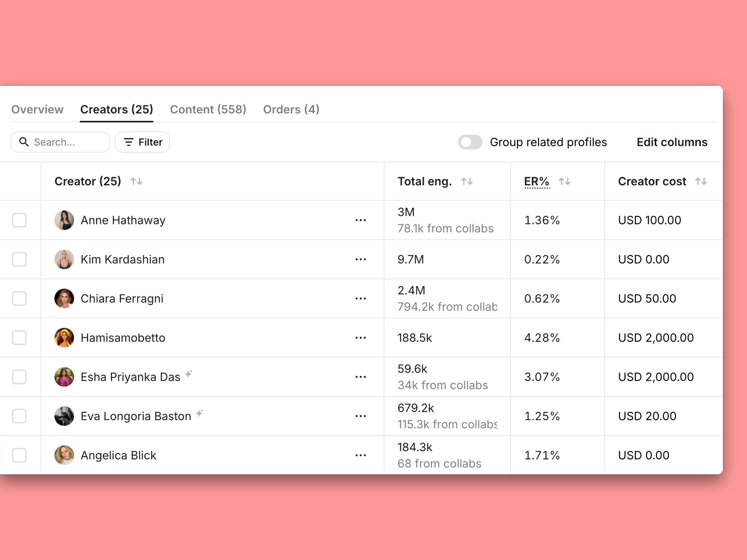Open the Esha Priyanka Das creator name
The image size is (747, 560).
pyautogui.click(x=131, y=377)
